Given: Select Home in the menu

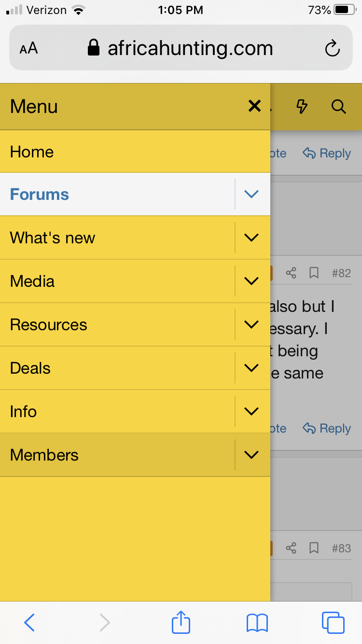Looking at the screenshot, I should point(135,152).
